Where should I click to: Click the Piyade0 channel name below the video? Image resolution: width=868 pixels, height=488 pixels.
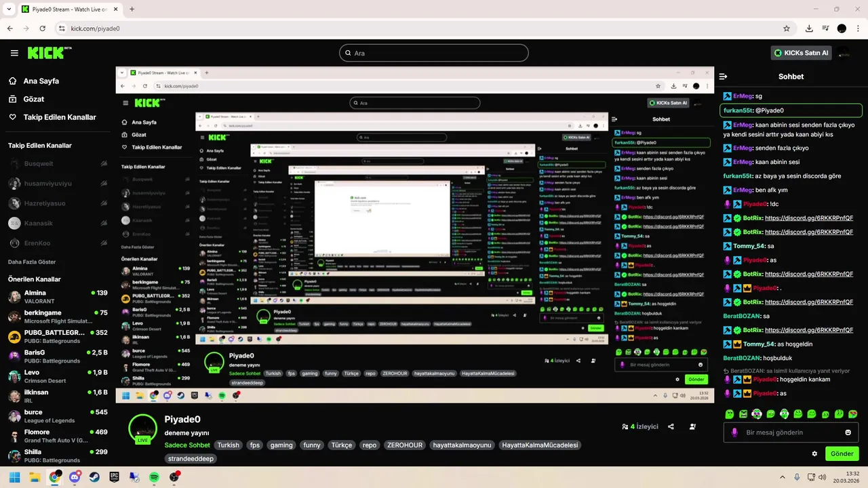click(182, 420)
